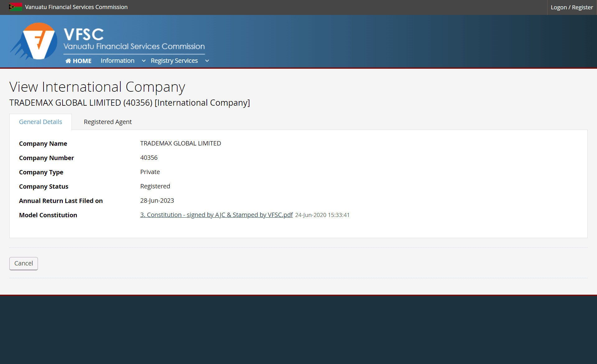This screenshot has width=597, height=364.
Task: Click the Vanuatu flag icon
Action: [16, 7]
